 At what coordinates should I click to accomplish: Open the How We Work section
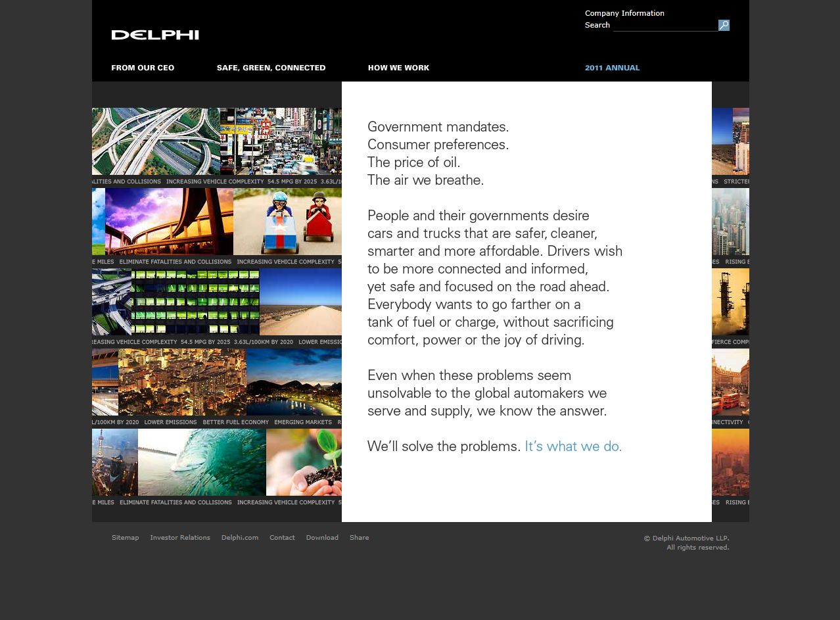[398, 68]
